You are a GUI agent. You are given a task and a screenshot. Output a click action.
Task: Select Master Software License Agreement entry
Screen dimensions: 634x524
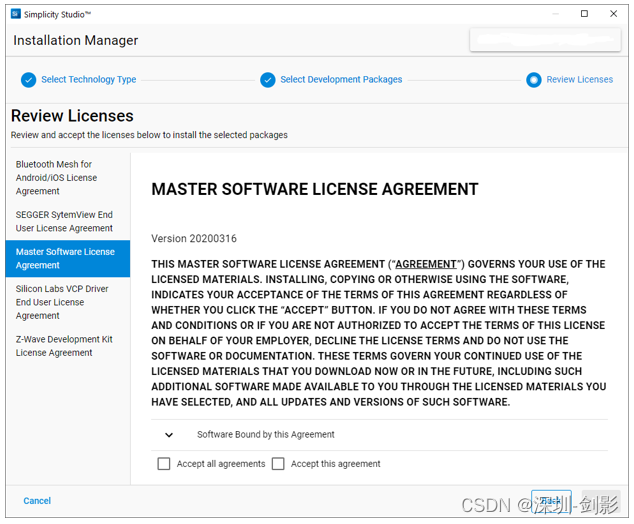(68, 258)
